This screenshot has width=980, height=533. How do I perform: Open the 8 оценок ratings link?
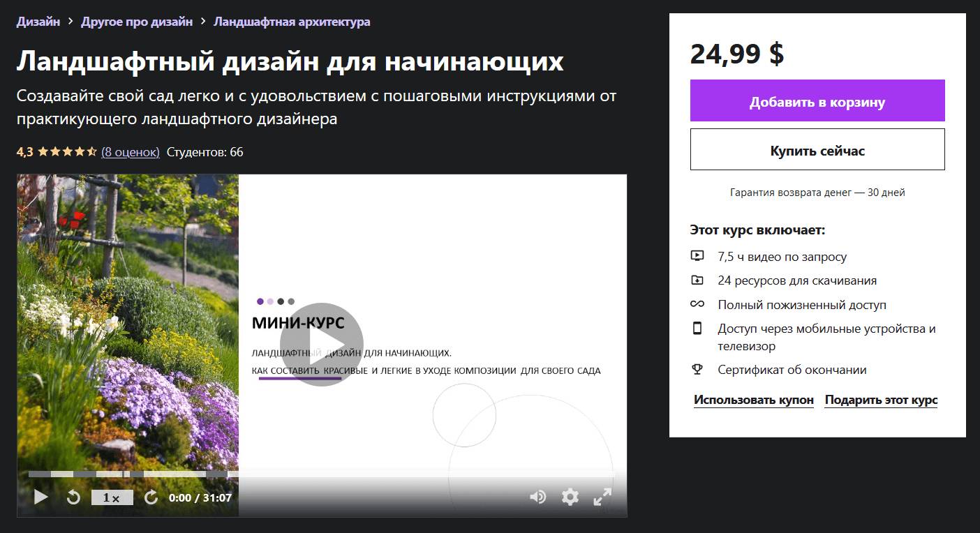[x=131, y=151]
